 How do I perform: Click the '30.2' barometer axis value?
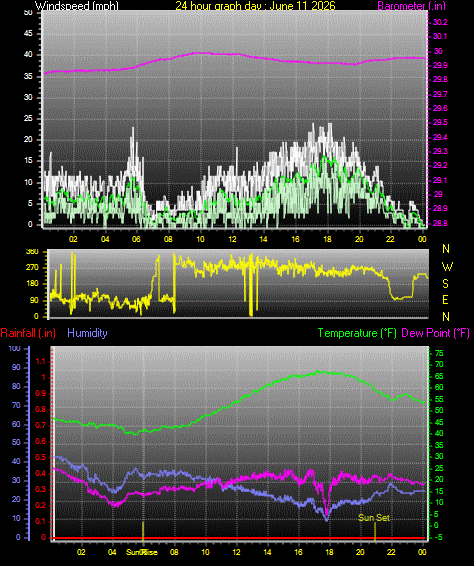click(440, 22)
